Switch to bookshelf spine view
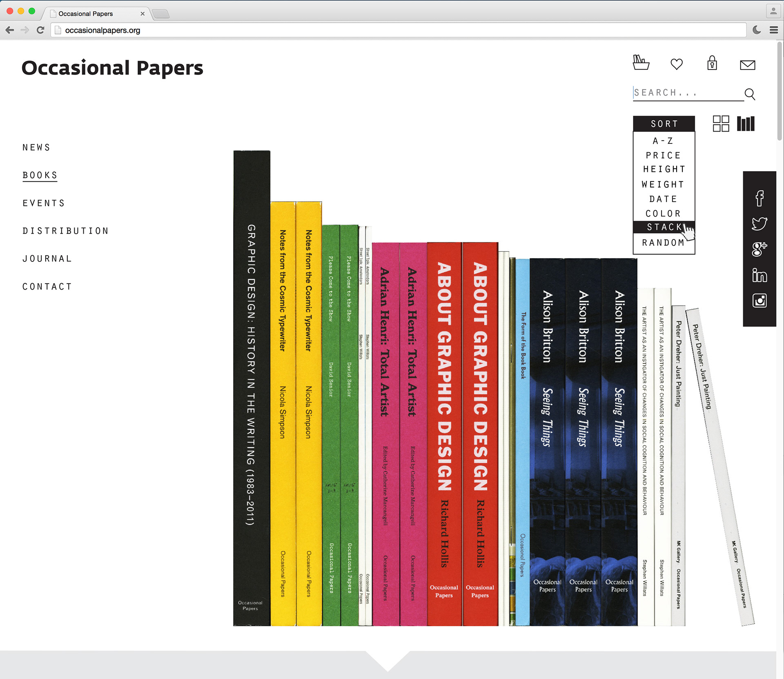Viewport: 784px width, 679px height. 746,123
